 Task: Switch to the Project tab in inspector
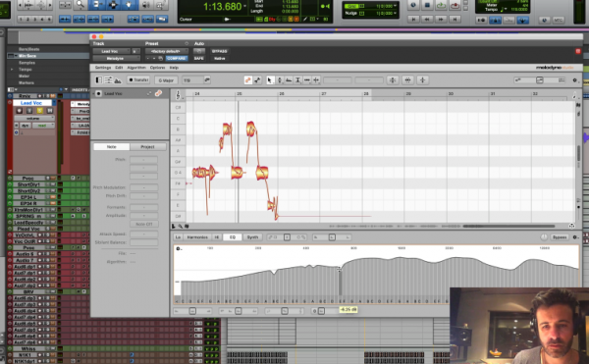[x=147, y=147]
